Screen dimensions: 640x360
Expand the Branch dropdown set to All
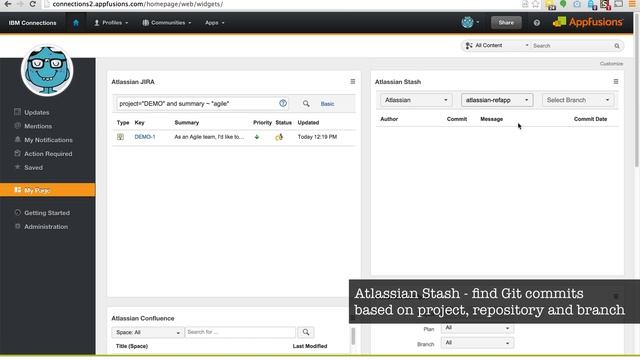(x=477, y=343)
